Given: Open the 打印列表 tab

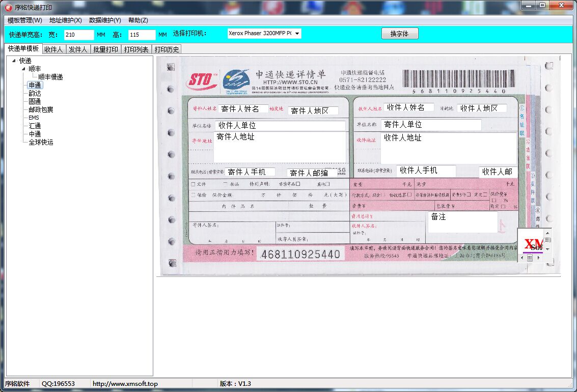Looking at the screenshot, I should click(x=136, y=49).
